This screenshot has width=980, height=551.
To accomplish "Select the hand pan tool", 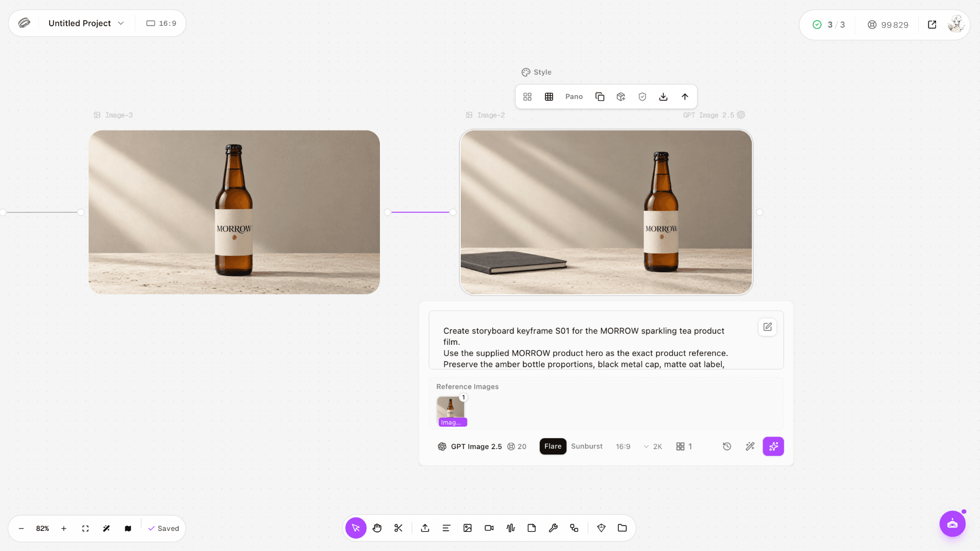I will click(x=377, y=528).
